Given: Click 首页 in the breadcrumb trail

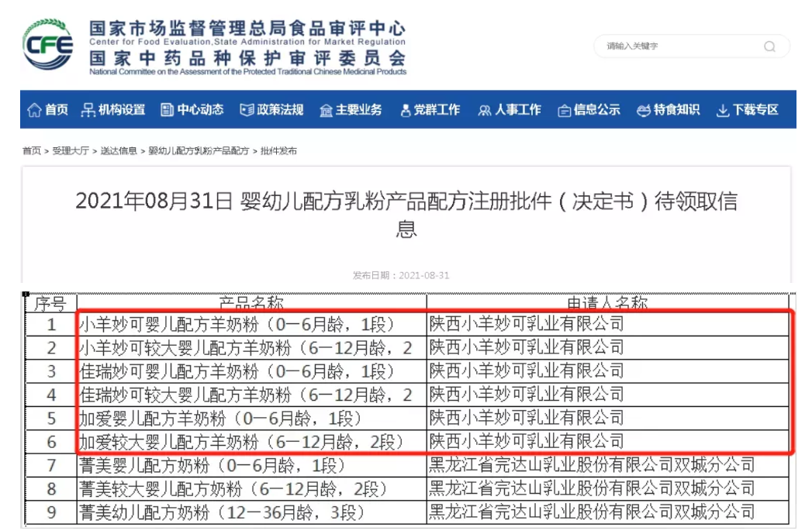Looking at the screenshot, I should (31, 151).
